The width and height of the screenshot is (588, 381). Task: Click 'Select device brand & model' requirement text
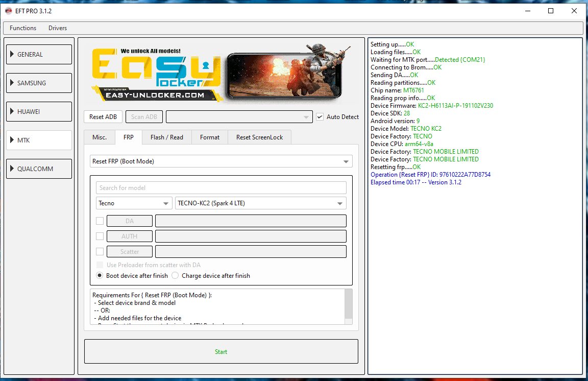(x=136, y=303)
